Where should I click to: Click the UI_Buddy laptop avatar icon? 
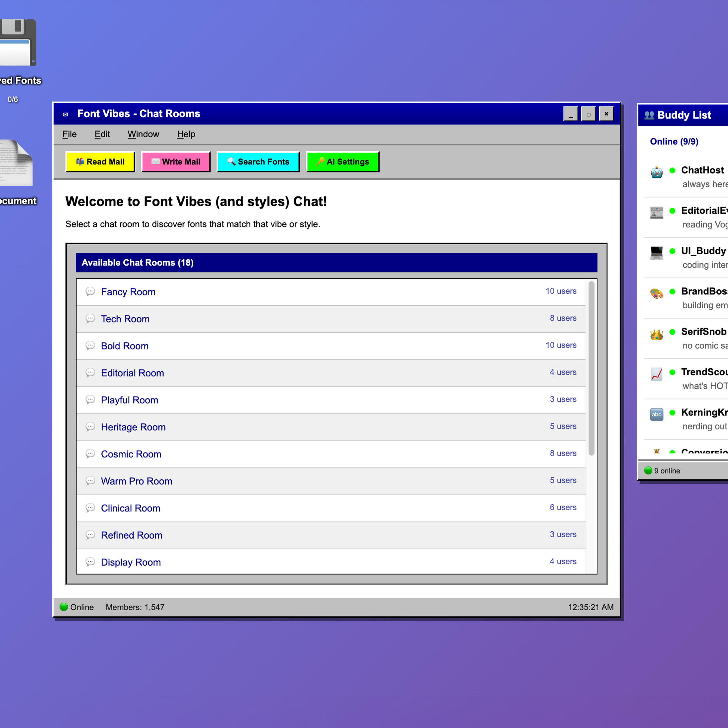point(656,253)
